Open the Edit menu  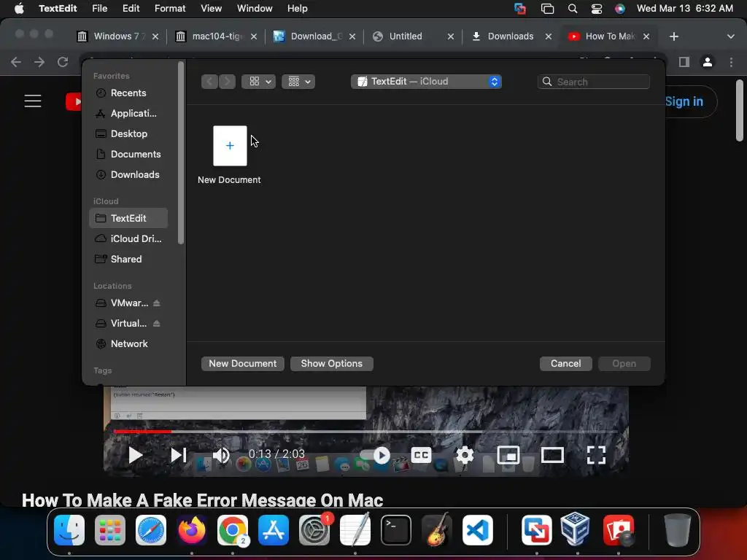pyautogui.click(x=131, y=9)
